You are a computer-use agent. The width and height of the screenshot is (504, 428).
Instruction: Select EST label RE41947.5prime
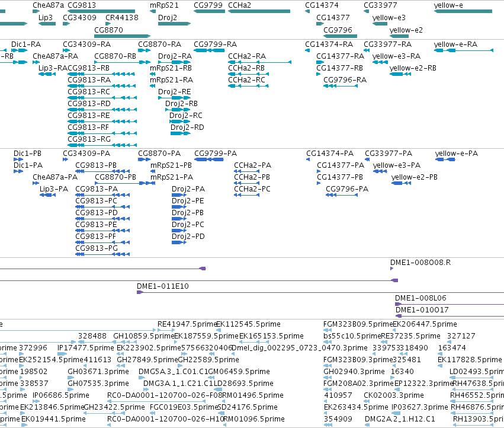[188, 324]
